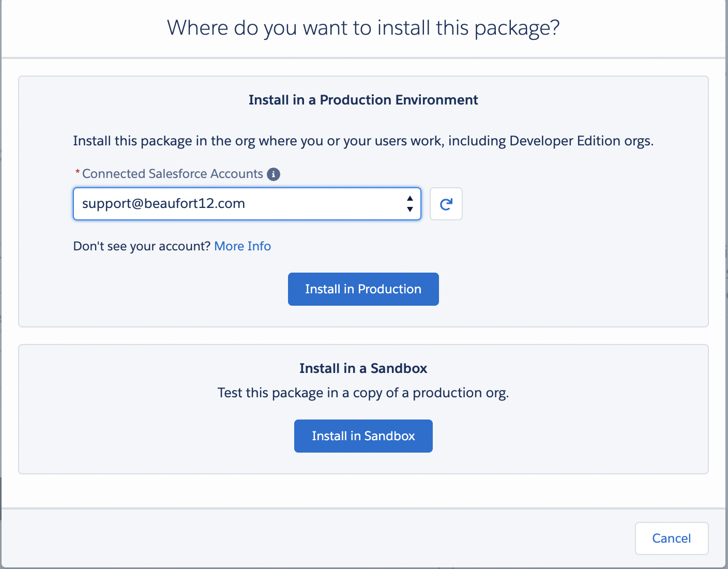Click the red required asterisk's account picker
This screenshot has height=569, width=728.
pos(247,203)
